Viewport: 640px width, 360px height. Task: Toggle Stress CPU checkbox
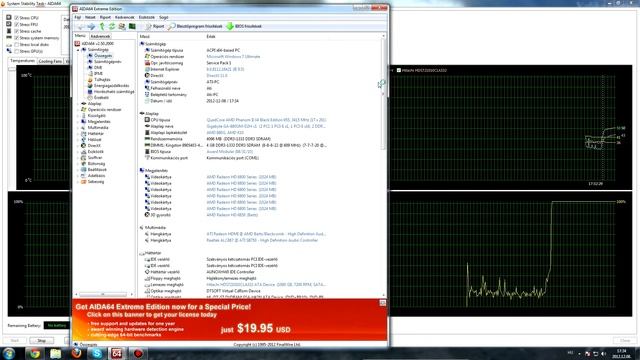click(17, 18)
